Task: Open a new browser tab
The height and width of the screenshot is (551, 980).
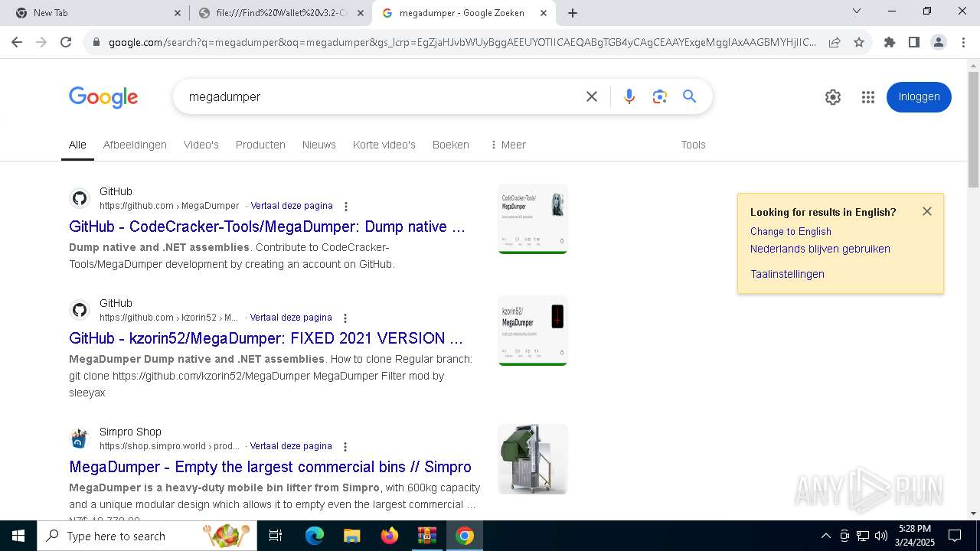Action: 573,13
